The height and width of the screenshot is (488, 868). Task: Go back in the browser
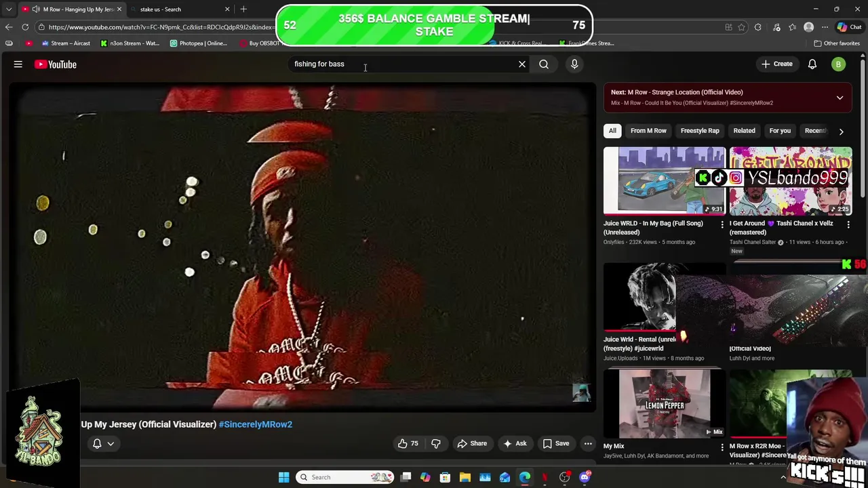coord(9,27)
